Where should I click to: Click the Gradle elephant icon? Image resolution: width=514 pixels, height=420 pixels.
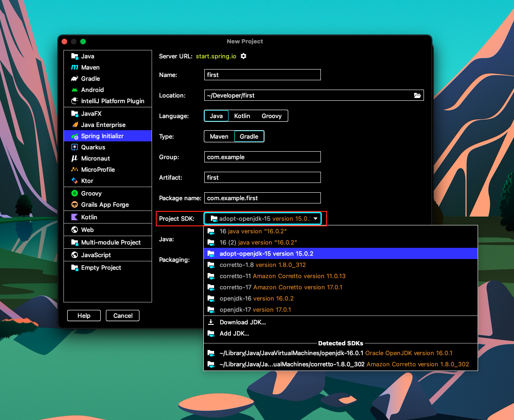pos(75,78)
